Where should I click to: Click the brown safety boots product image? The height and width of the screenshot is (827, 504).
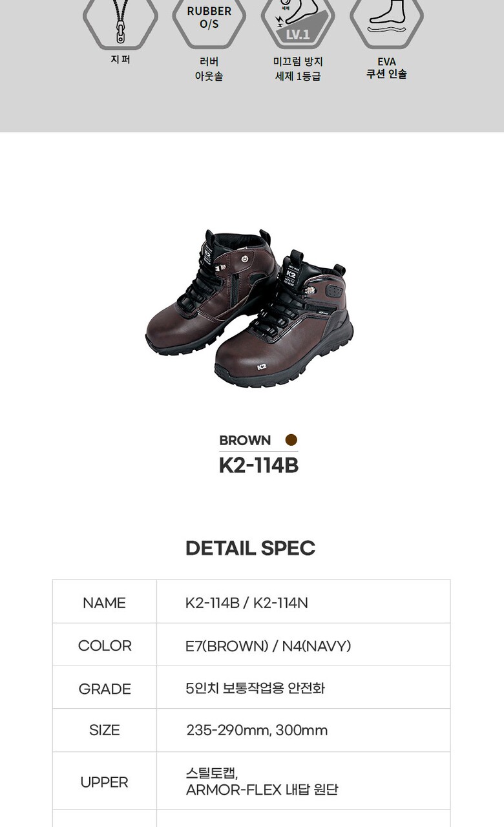(250, 308)
